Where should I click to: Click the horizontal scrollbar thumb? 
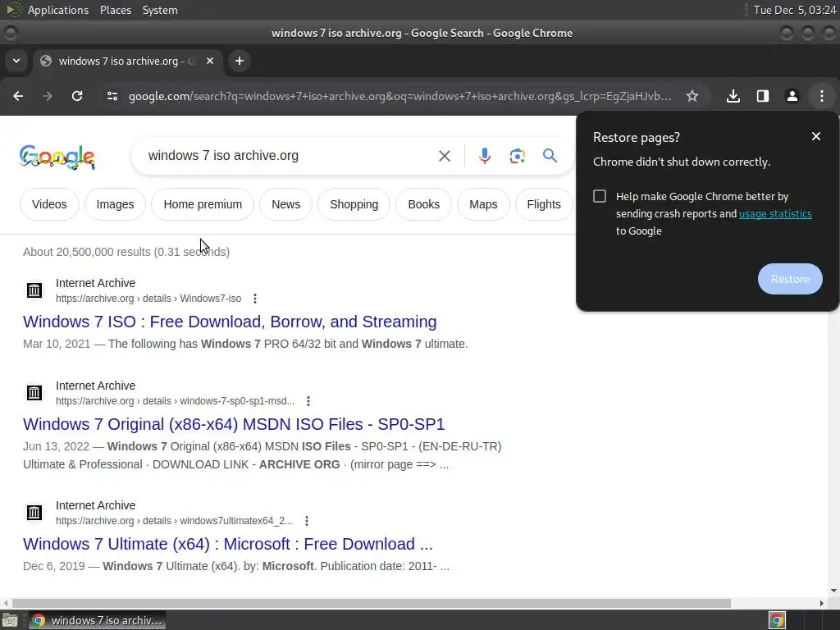tap(372, 603)
